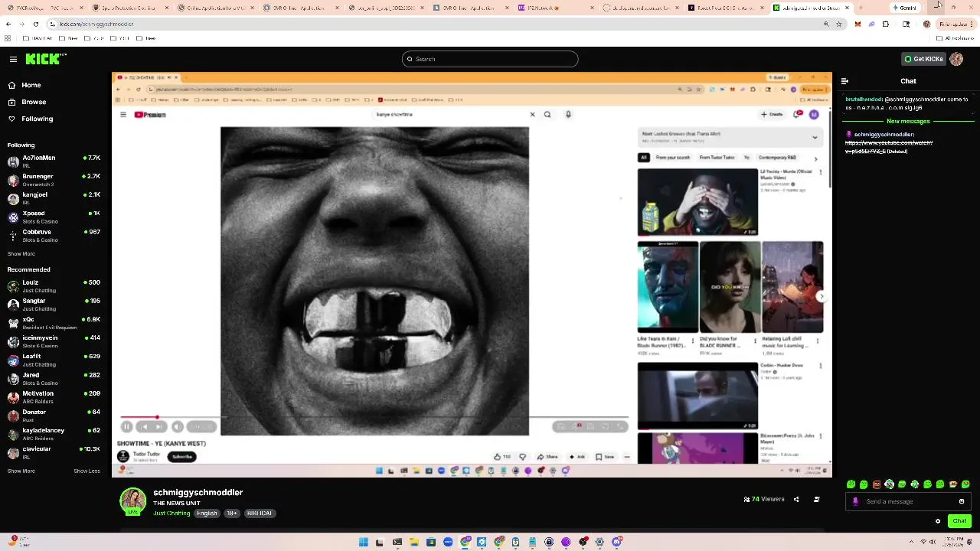Click the live stream video player
The height and width of the screenshot is (551, 980).
pos(472,275)
